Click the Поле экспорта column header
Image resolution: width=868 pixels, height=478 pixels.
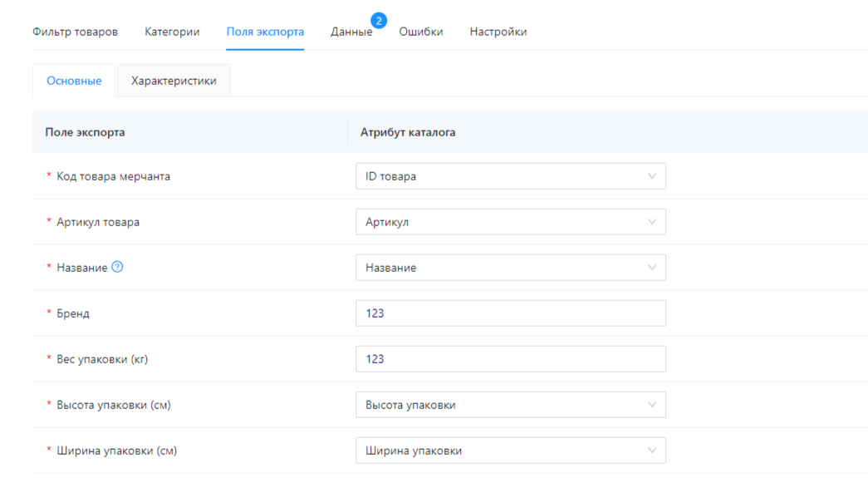tap(85, 132)
